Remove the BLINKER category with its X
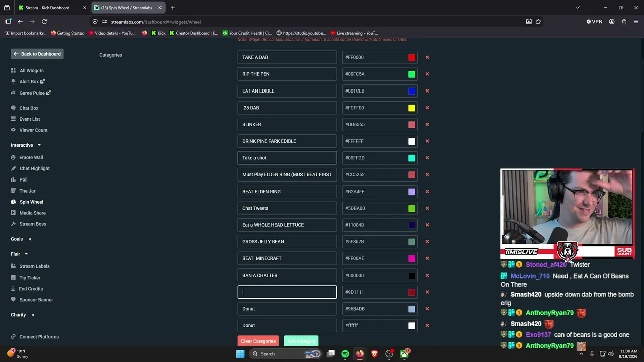 pos(427,124)
